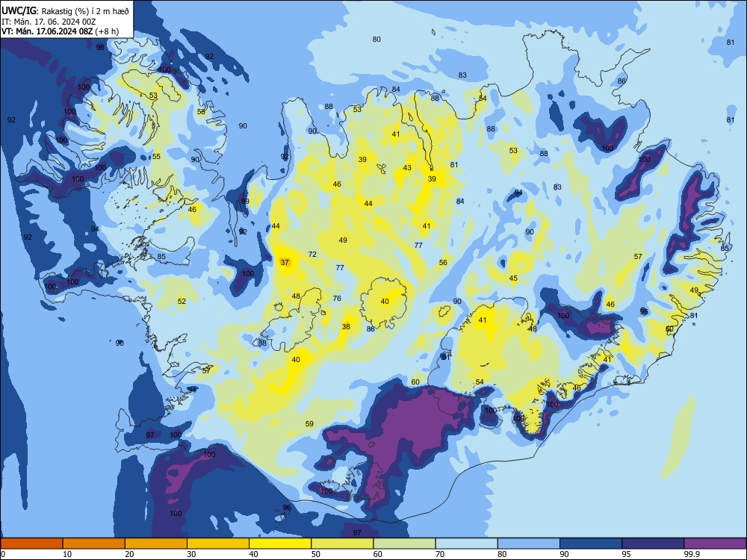Pick the pale green 60–70 legend swatch

pyautogui.click(x=404, y=544)
